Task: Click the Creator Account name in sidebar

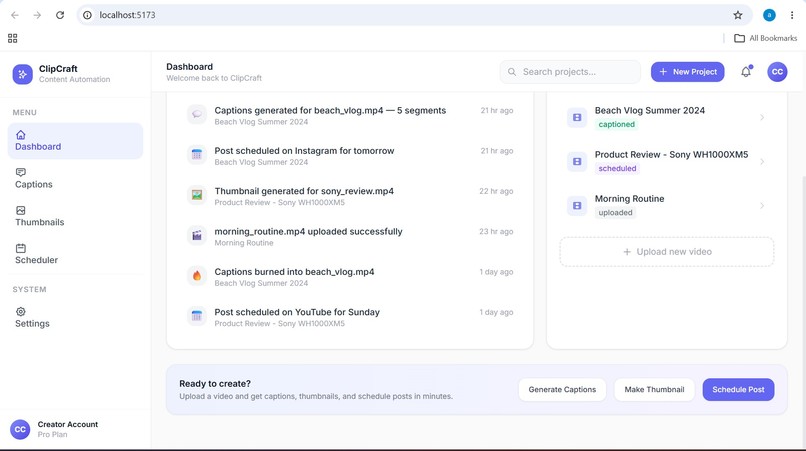Action: (68, 424)
